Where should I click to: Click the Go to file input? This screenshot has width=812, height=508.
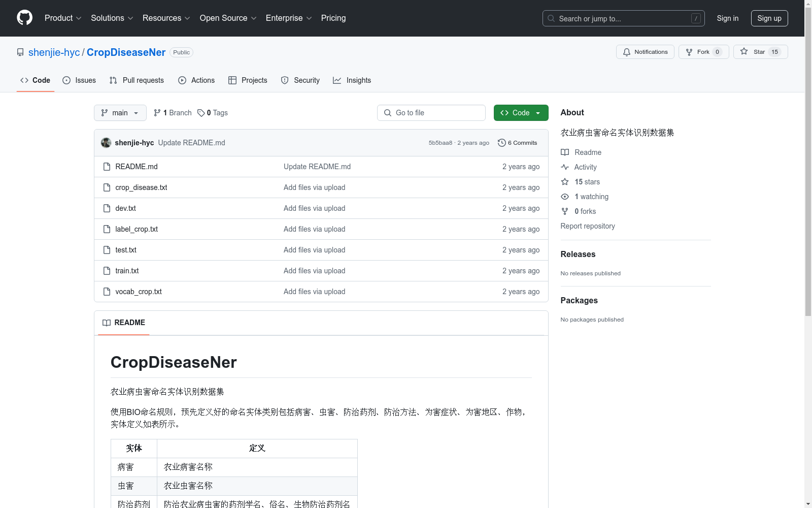pyautogui.click(x=431, y=113)
